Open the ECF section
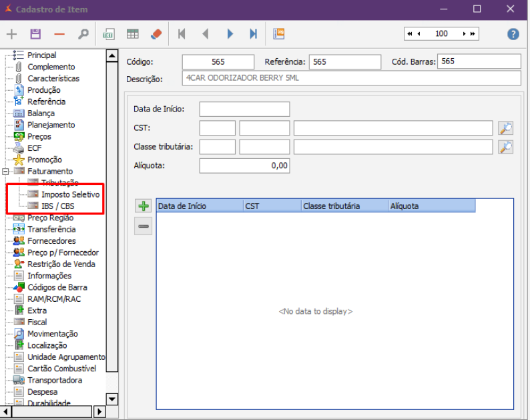This screenshot has width=530, height=420. coord(35,148)
